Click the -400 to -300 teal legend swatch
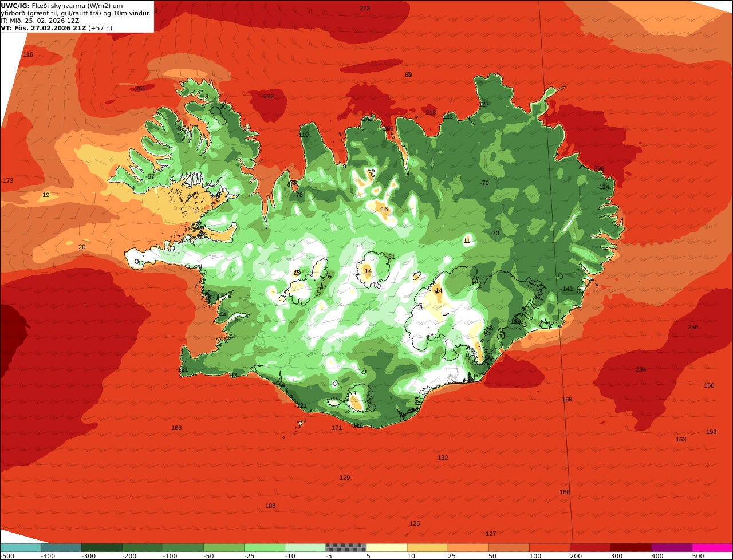Viewport: 733px width, 560px height. [61, 547]
